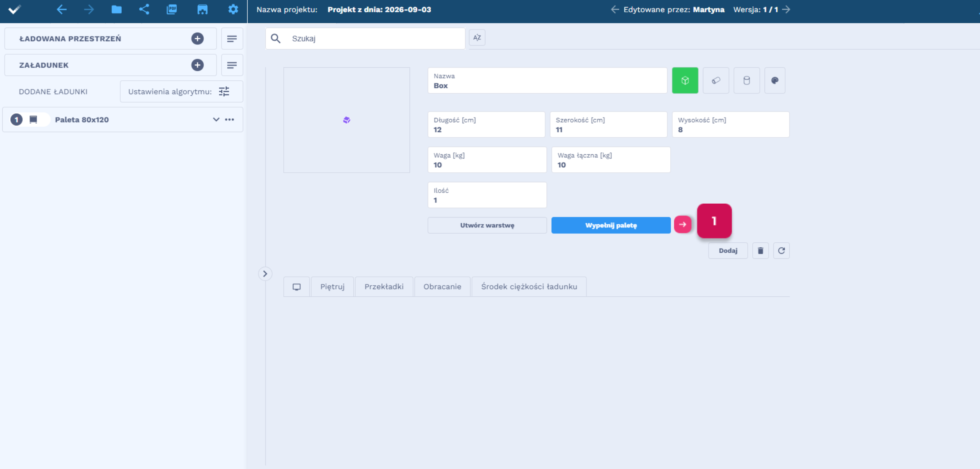Click the Utwórz warstwę button

487,226
